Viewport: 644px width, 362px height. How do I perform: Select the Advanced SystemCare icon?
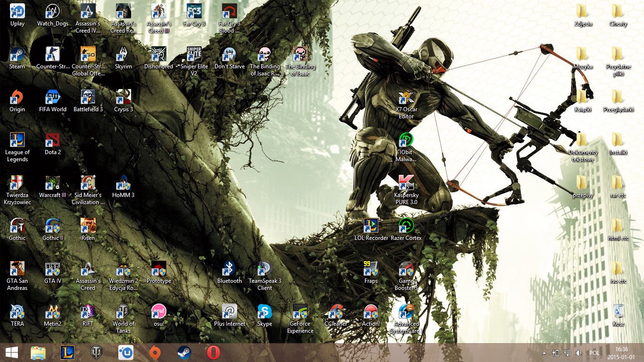pyautogui.click(x=406, y=319)
